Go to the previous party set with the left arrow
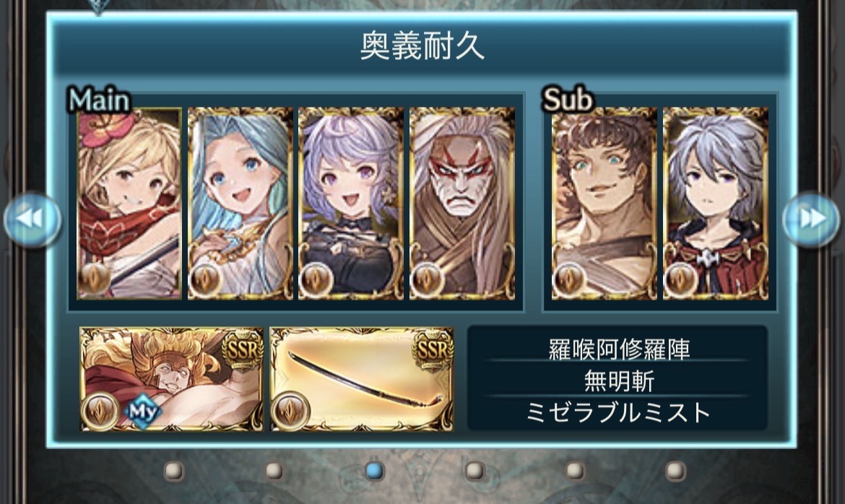This screenshot has height=504, width=845. click(x=32, y=219)
